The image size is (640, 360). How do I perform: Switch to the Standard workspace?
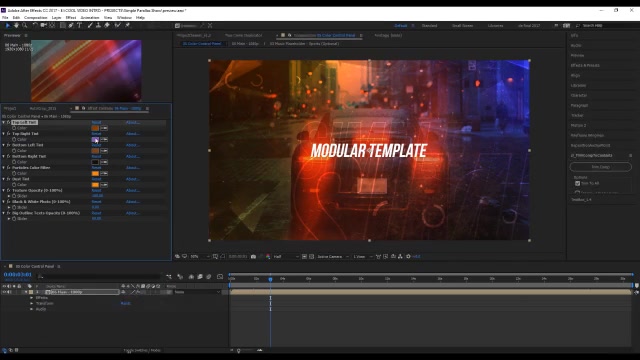coord(429,26)
